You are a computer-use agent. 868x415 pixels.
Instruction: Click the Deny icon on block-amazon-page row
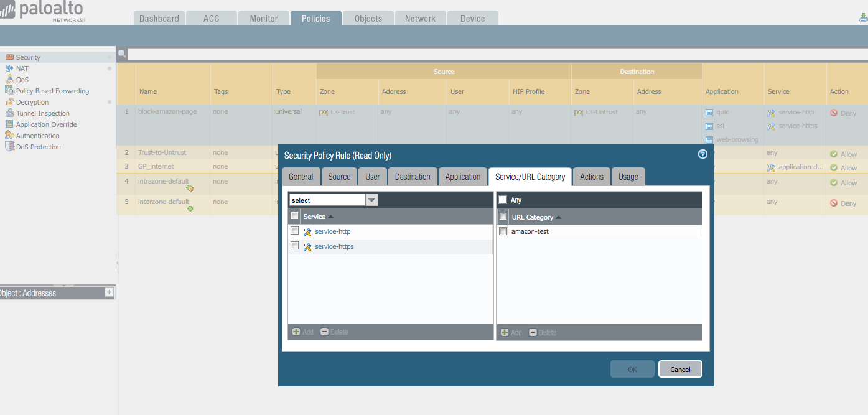(x=834, y=113)
